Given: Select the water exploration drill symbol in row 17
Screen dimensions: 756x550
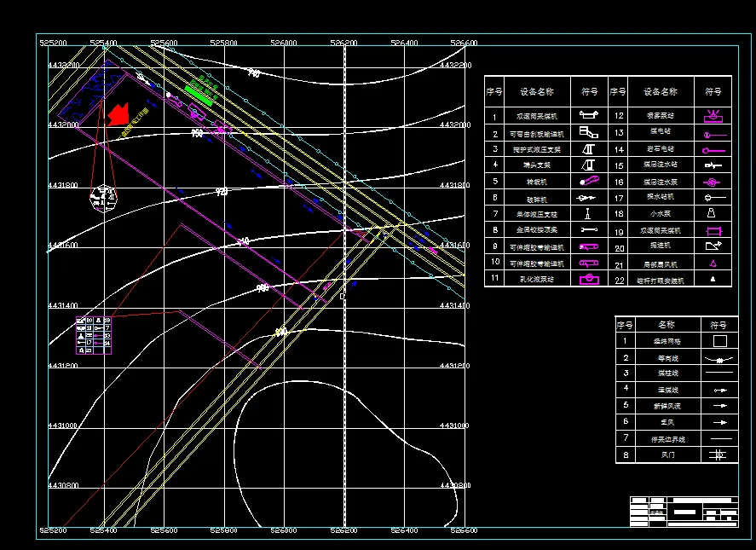Looking at the screenshot, I should [715, 197].
